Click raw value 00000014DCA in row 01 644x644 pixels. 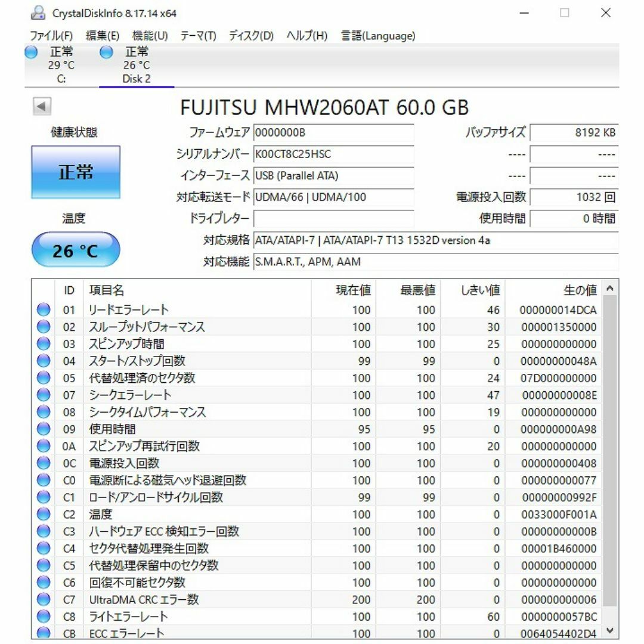(x=558, y=309)
